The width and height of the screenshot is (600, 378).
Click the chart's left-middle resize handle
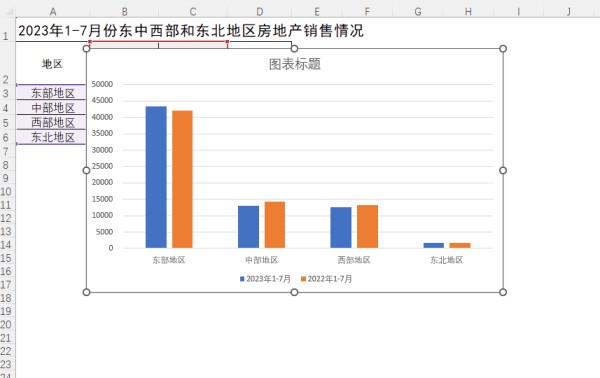[86, 170]
